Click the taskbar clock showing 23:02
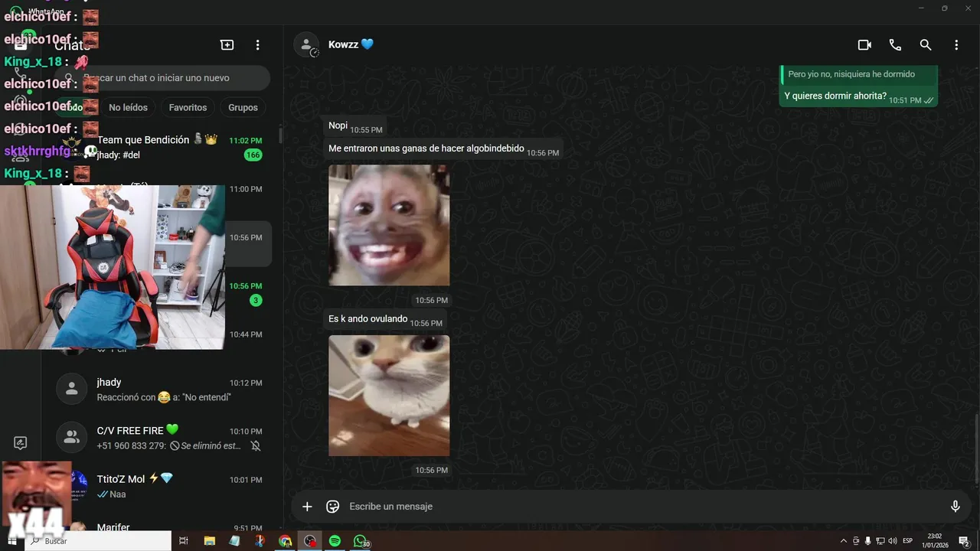This screenshot has height=551, width=980. [936, 541]
